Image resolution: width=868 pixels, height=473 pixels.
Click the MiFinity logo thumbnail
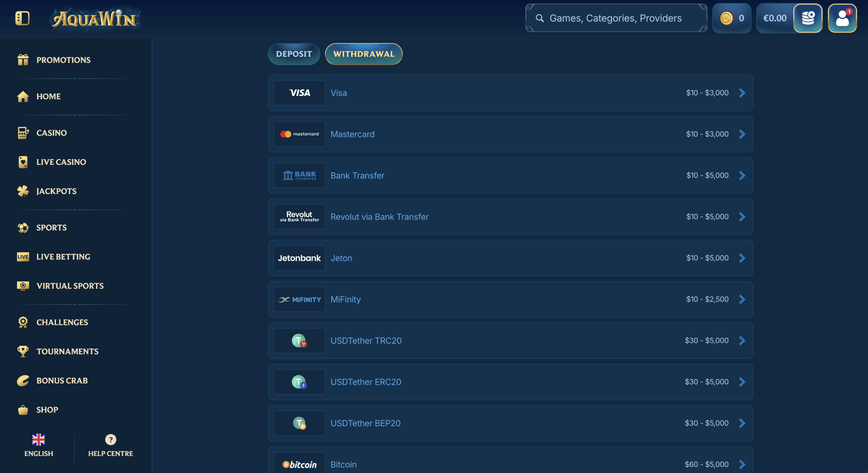coord(299,299)
